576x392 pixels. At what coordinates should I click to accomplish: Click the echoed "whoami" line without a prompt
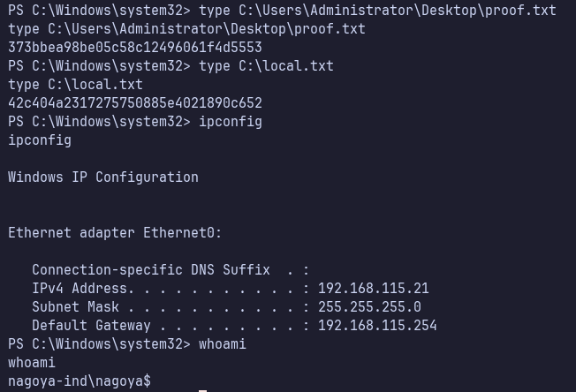click(31, 363)
